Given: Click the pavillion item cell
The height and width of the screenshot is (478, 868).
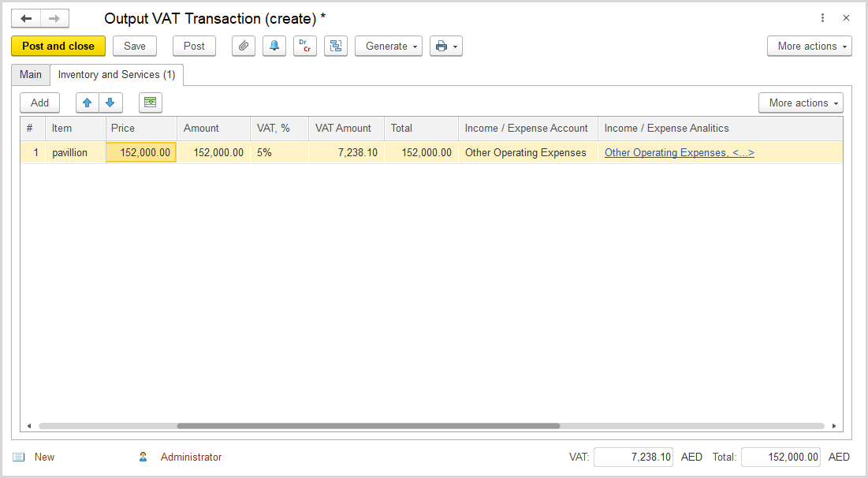Looking at the screenshot, I should [76, 152].
